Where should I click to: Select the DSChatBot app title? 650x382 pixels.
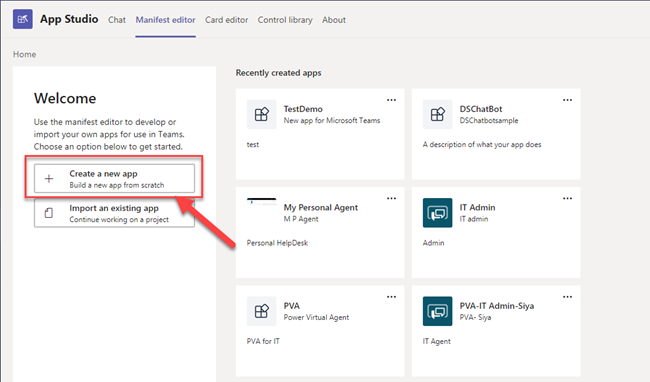[x=481, y=109]
